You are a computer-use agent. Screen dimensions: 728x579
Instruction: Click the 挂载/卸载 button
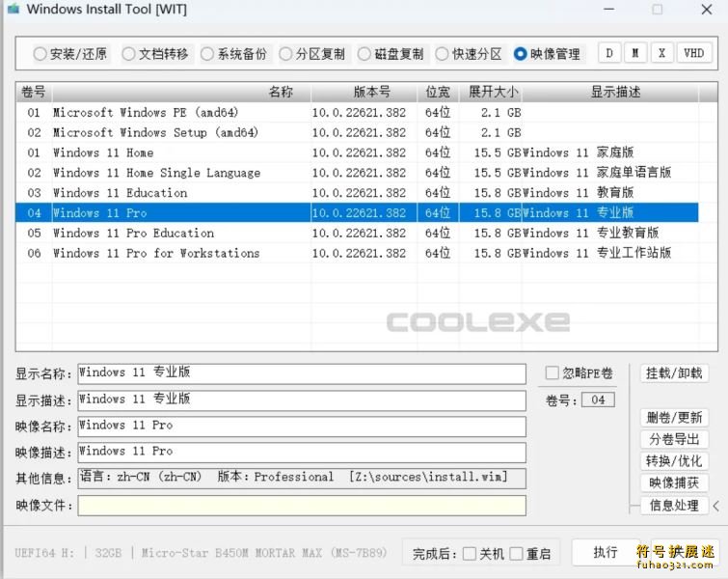[x=674, y=372]
